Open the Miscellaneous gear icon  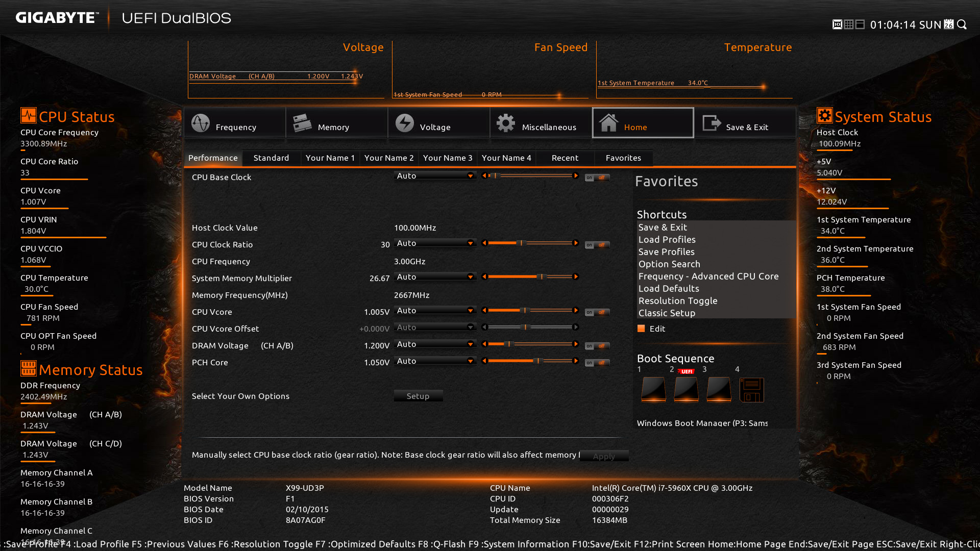click(506, 123)
